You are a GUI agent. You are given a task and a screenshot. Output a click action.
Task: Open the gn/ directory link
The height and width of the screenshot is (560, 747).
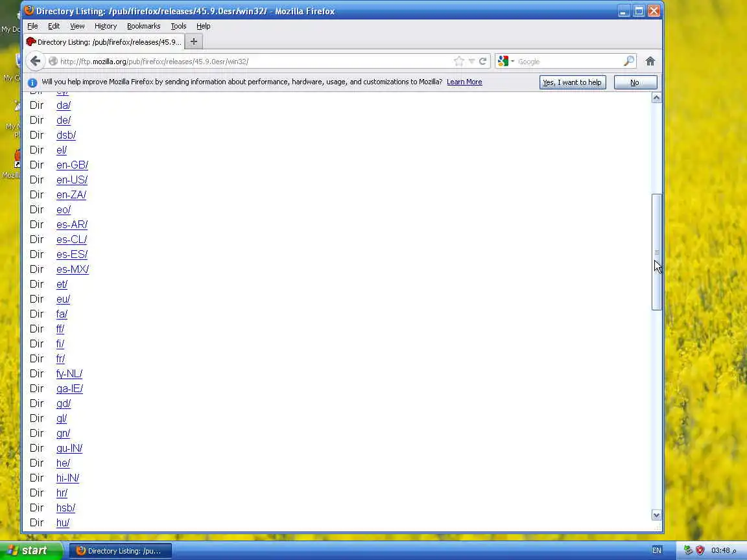[x=64, y=434]
